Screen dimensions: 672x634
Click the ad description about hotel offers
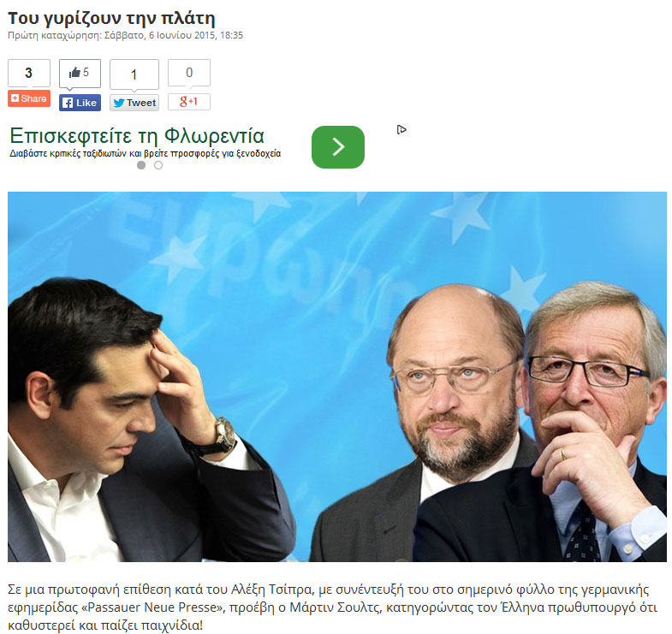(x=146, y=153)
